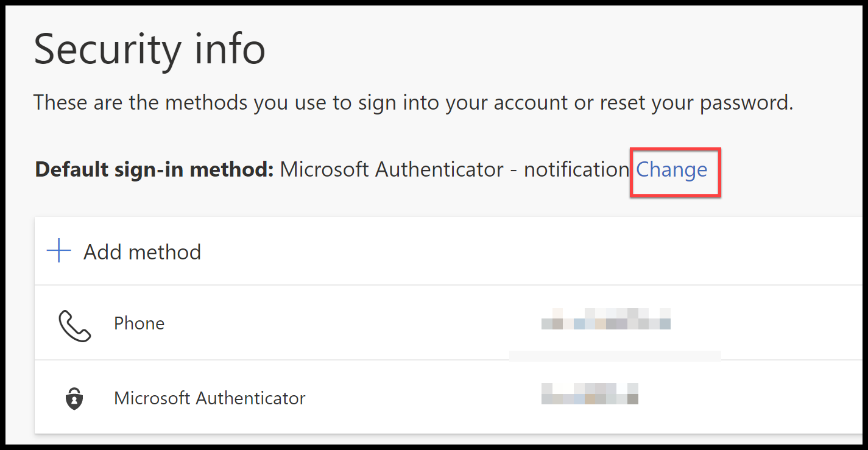The width and height of the screenshot is (868, 450).
Task: Select the Add method text label
Action: coord(142,251)
